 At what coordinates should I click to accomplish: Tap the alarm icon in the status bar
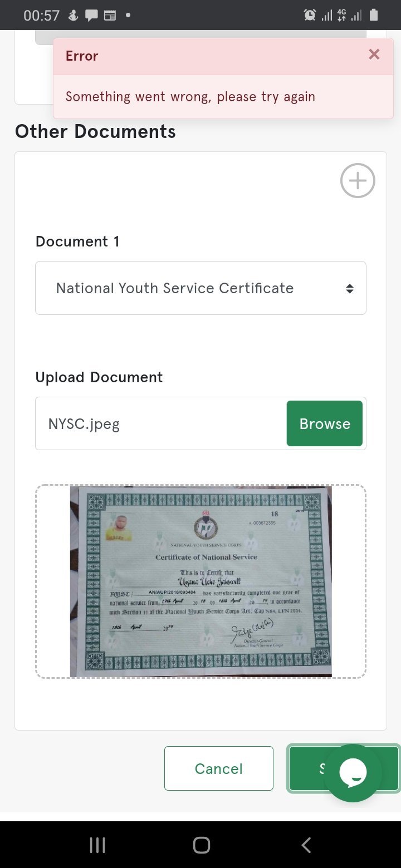[x=310, y=15]
